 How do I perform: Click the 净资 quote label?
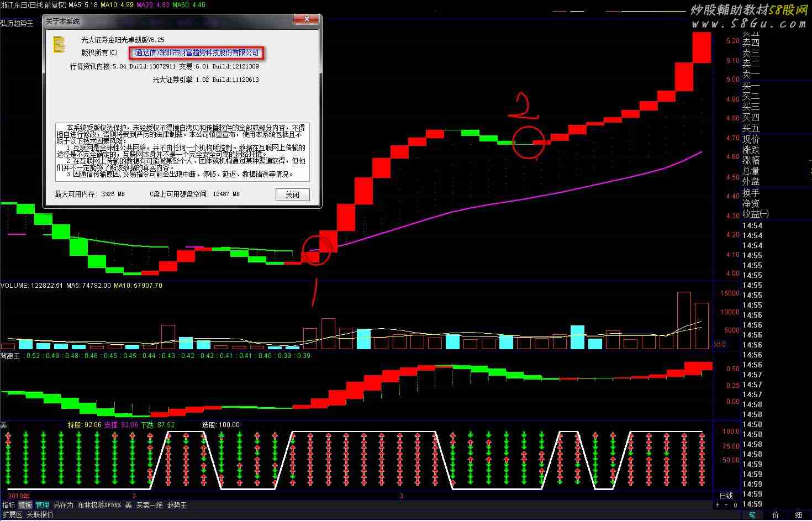751,203
